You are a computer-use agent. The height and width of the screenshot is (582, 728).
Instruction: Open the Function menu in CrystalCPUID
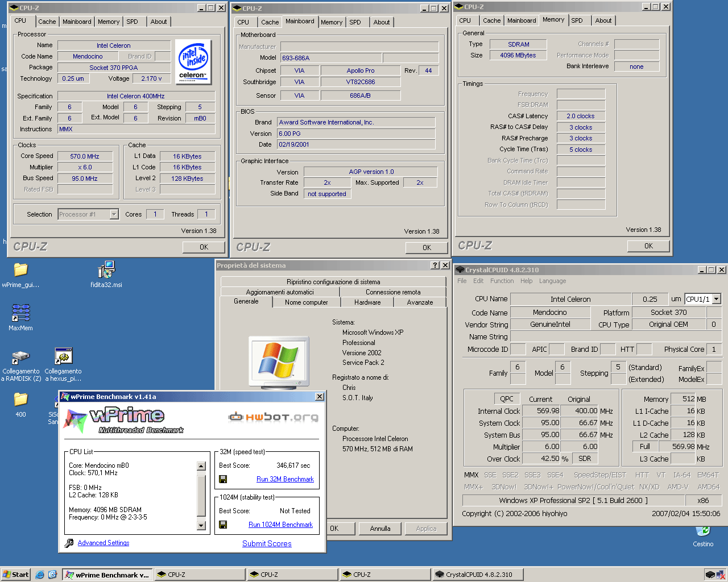pyautogui.click(x=502, y=281)
